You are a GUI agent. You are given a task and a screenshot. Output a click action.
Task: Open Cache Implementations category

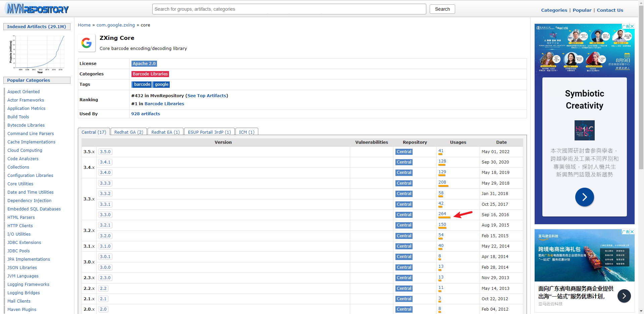[32, 142]
